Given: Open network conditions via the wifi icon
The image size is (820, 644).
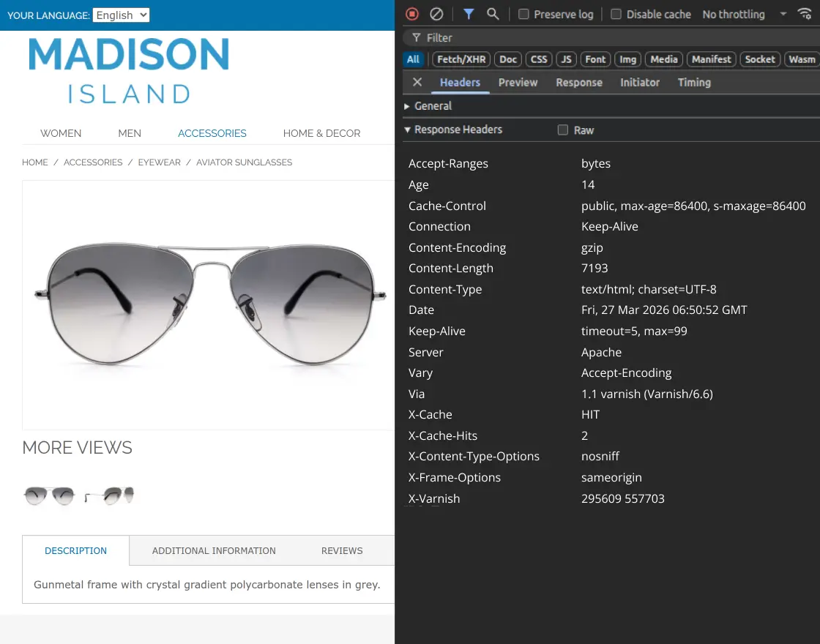Looking at the screenshot, I should [x=805, y=13].
